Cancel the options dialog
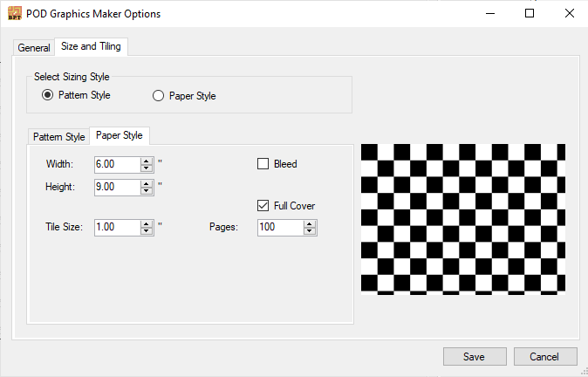Screen dimensions: 588x377 545,356
